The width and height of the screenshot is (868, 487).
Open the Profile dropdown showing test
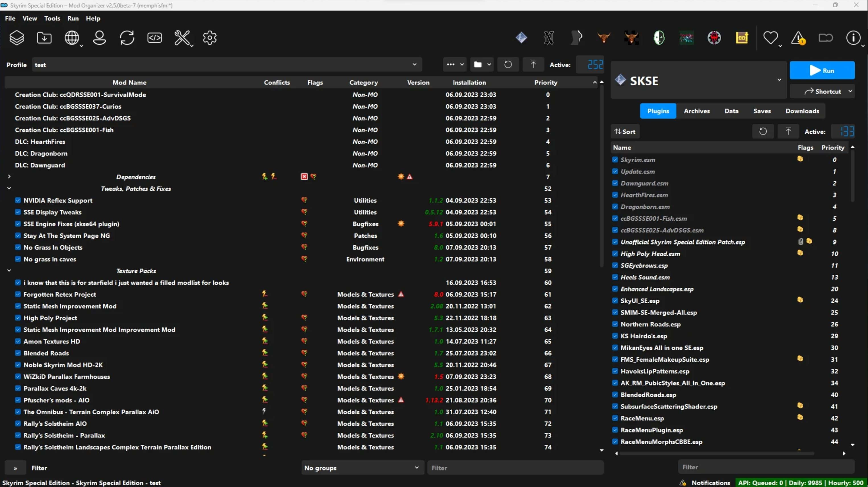226,65
